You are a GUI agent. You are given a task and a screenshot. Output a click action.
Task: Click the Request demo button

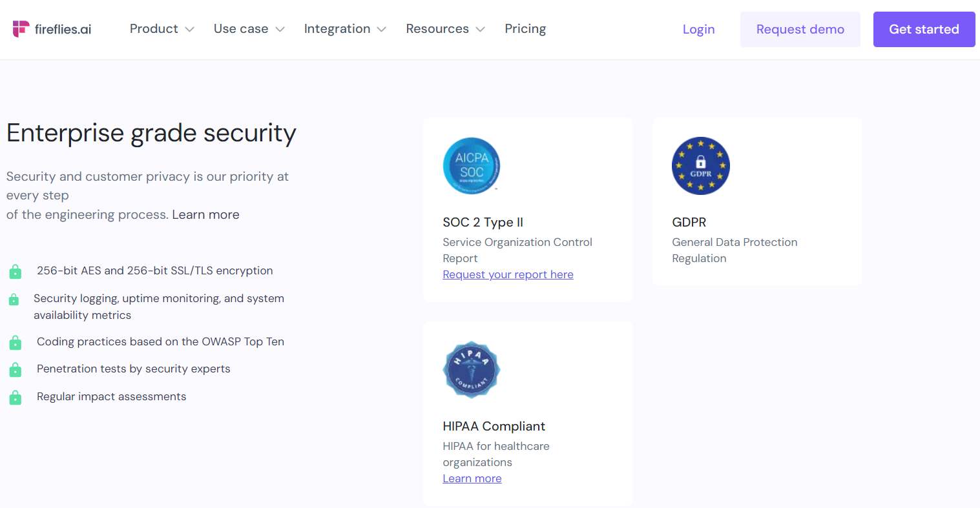point(800,29)
